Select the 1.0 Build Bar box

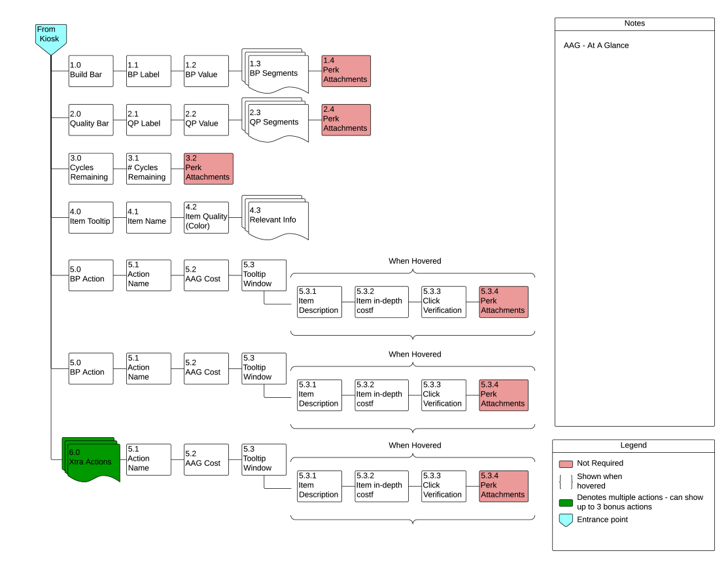pos(91,71)
